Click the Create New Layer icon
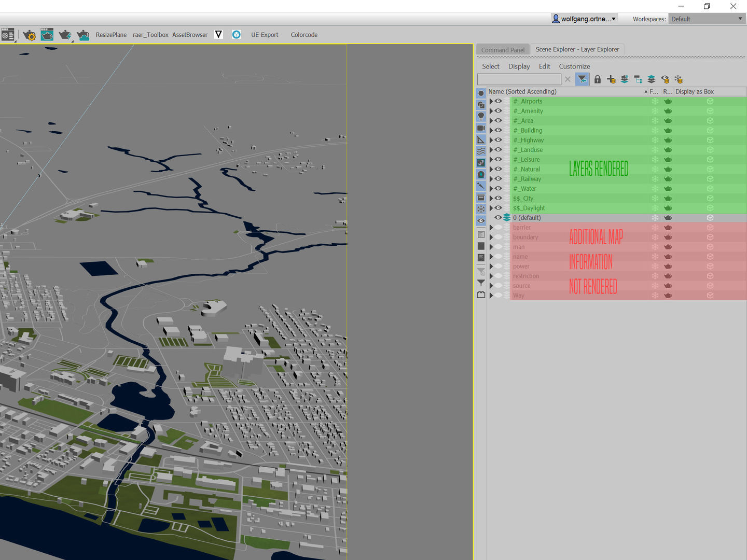747x560 pixels. [x=611, y=79]
